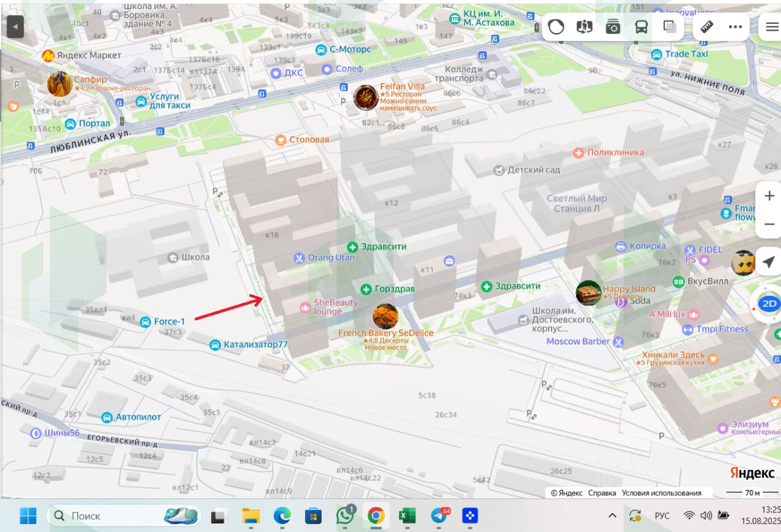Open the Windows Start menu
Viewport: 781px width, 532px height.
tap(28, 516)
